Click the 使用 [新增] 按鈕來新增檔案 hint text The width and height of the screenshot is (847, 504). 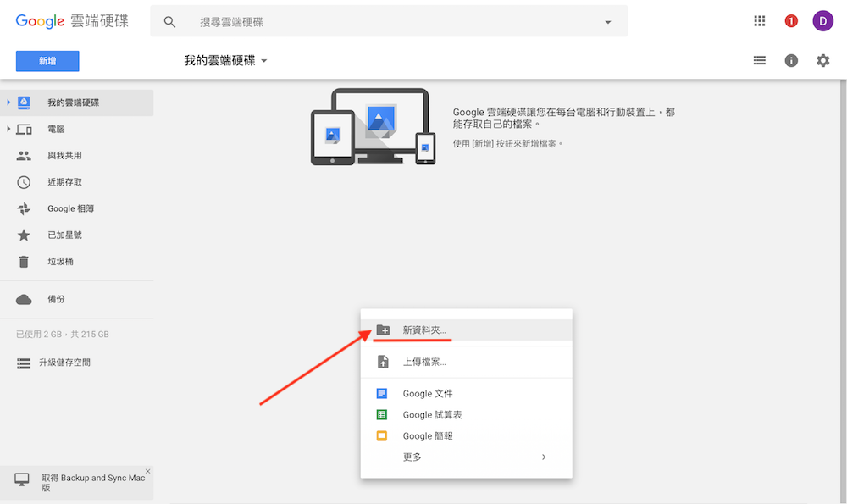507,144
